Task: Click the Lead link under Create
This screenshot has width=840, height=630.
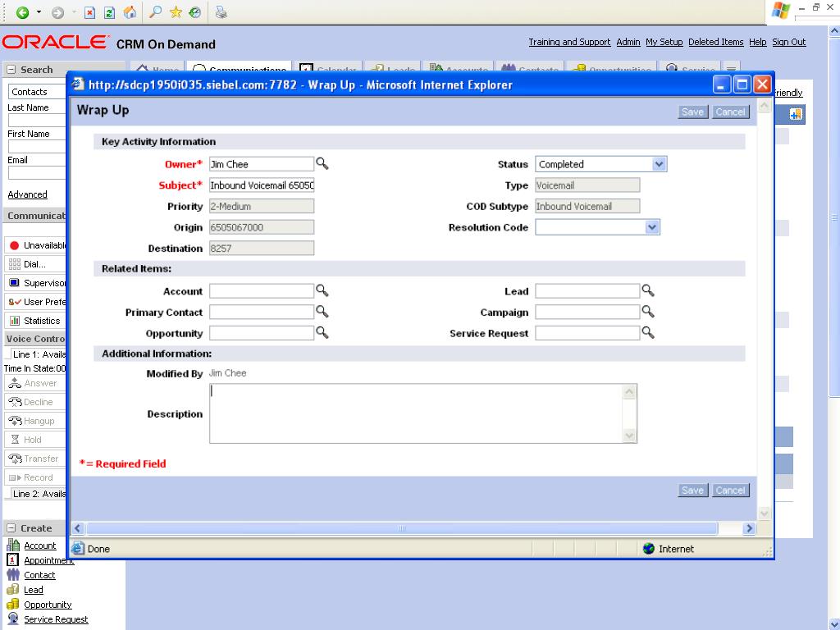Action: pyautogui.click(x=33, y=590)
